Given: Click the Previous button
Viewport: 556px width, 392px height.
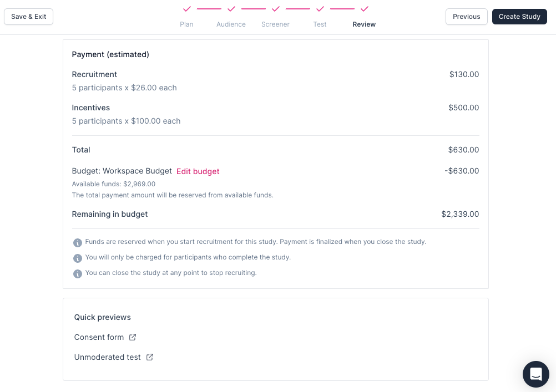Looking at the screenshot, I should pos(466,17).
